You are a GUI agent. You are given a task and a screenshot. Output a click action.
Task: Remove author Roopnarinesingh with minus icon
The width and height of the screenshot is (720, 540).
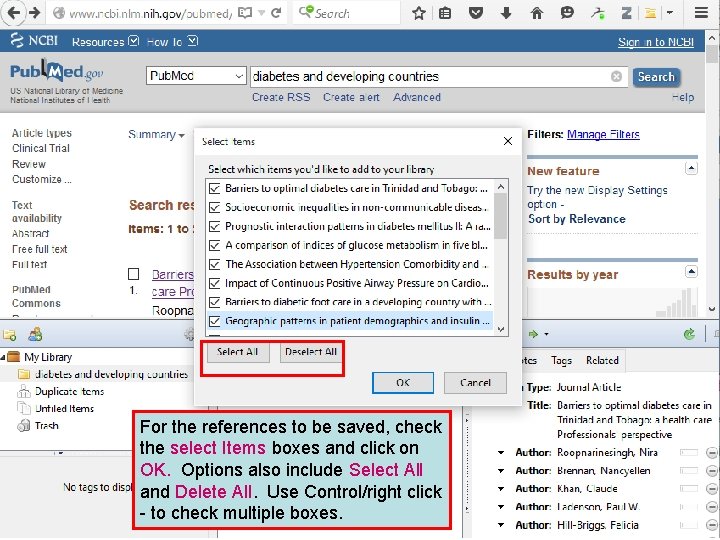tap(711, 453)
